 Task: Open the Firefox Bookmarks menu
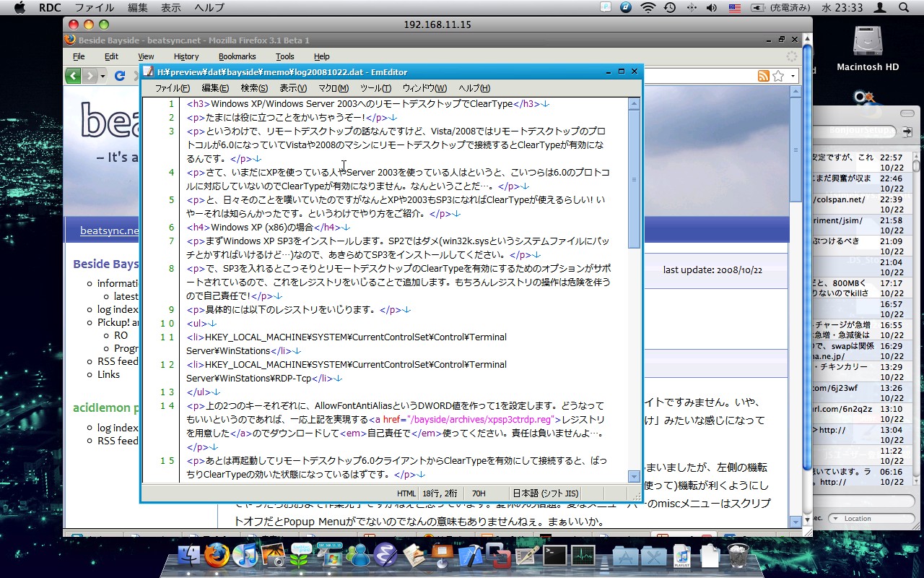(x=237, y=56)
